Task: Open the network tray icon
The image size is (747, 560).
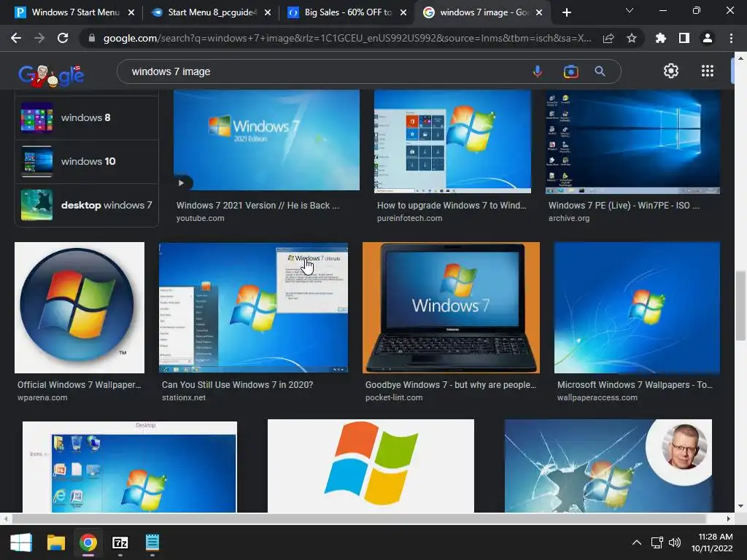Action: tap(657, 542)
